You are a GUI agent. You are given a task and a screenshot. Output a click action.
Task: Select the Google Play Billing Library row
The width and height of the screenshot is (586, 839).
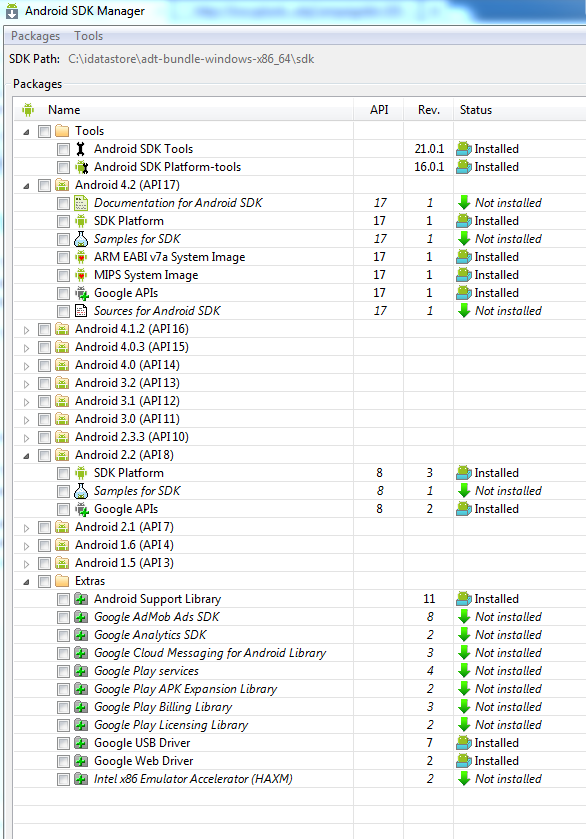(x=300, y=707)
